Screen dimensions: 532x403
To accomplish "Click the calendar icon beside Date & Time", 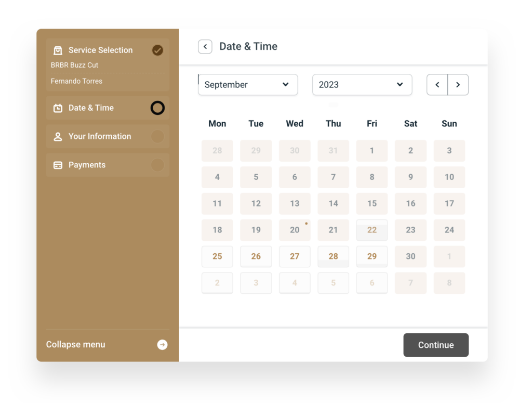I will click(x=58, y=108).
